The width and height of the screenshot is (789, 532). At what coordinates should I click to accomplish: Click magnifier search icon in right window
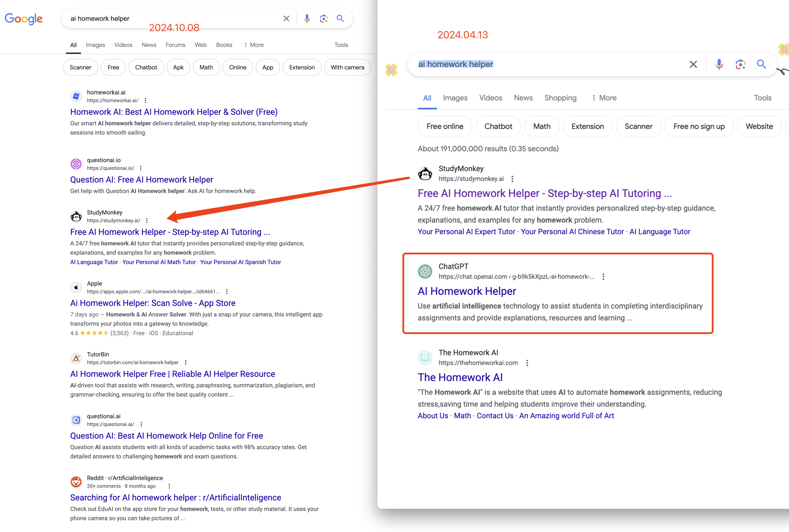761,64
